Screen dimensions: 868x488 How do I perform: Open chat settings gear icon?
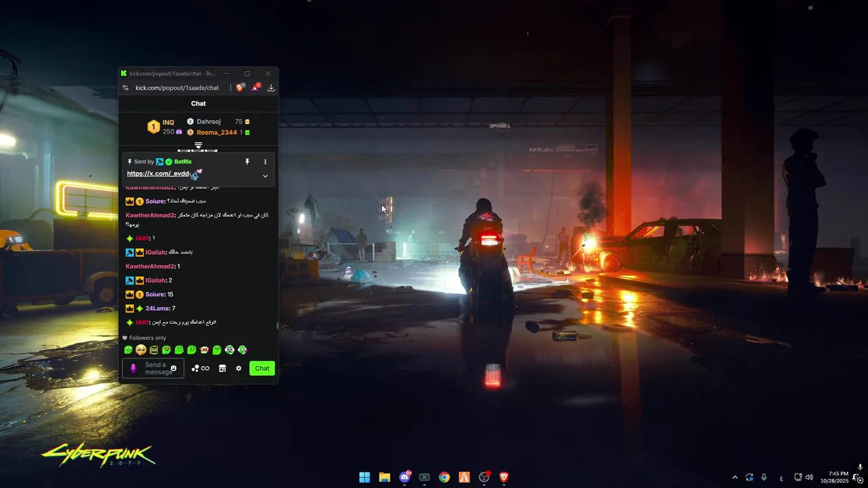(x=238, y=368)
